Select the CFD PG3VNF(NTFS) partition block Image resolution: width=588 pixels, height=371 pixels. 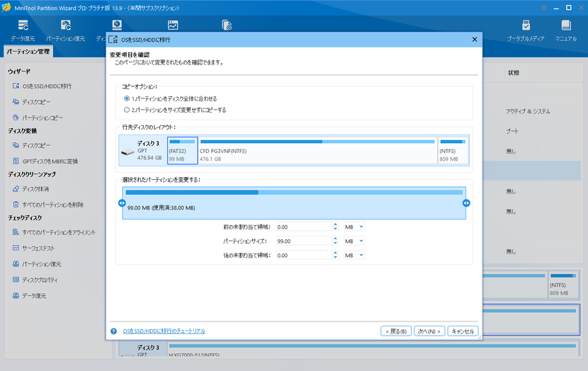click(x=317, y=151)
